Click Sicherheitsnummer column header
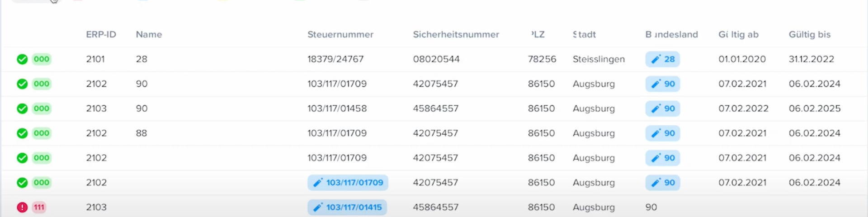 (456, 34)
